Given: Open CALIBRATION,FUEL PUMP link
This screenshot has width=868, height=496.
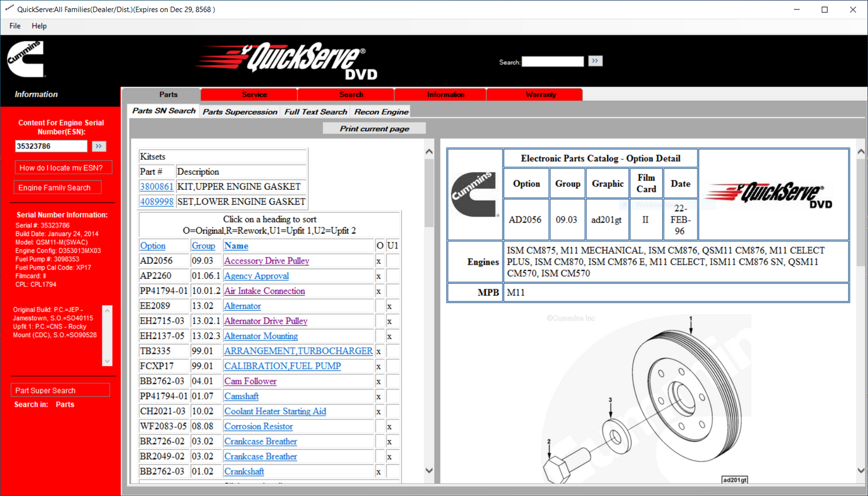Looking at the screenshot, I should [282, 366].
